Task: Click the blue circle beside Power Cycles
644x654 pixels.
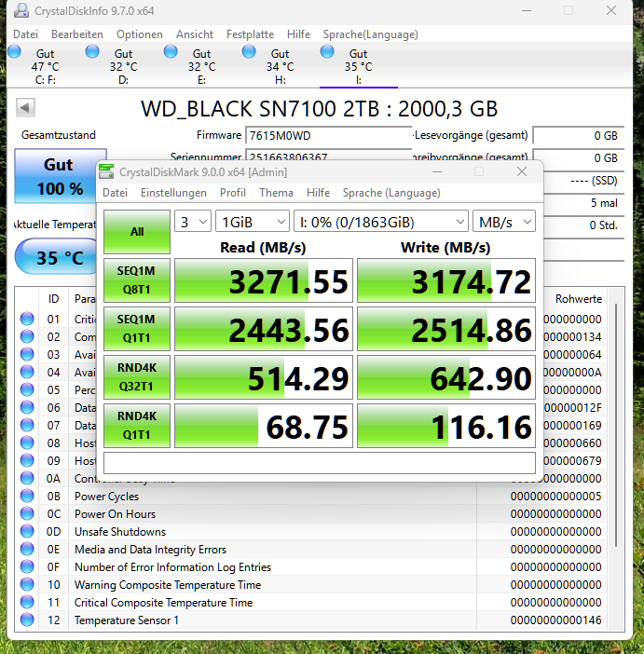Action: click(x=27, y=496)
